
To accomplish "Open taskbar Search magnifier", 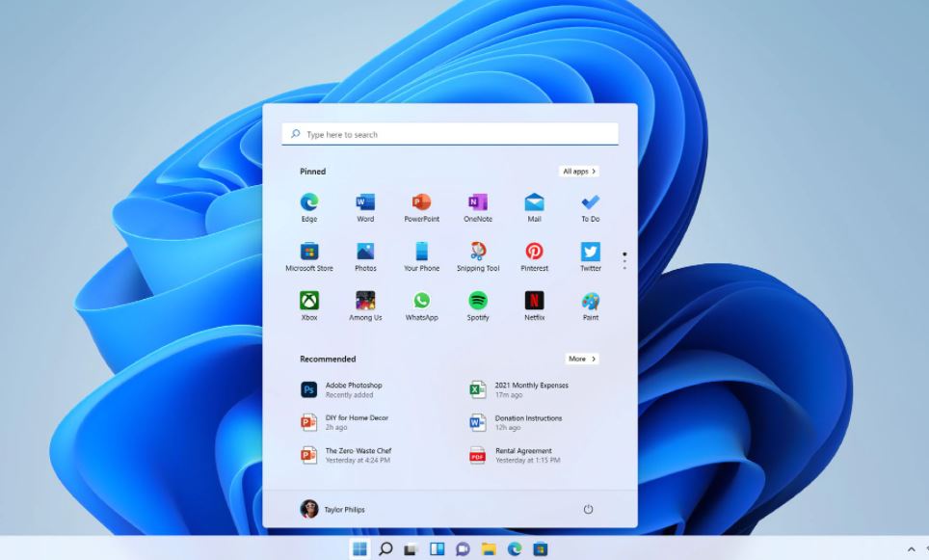I will pos(385,548).
